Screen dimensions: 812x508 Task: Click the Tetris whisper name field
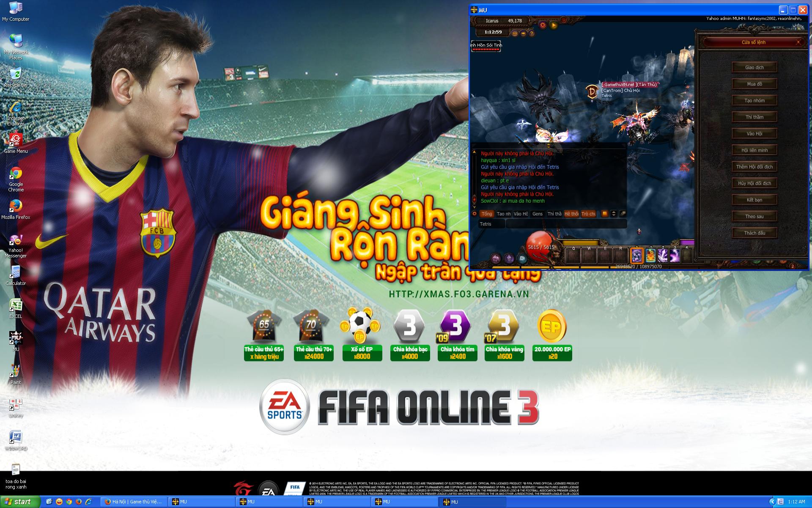click(x=491, y=224)
